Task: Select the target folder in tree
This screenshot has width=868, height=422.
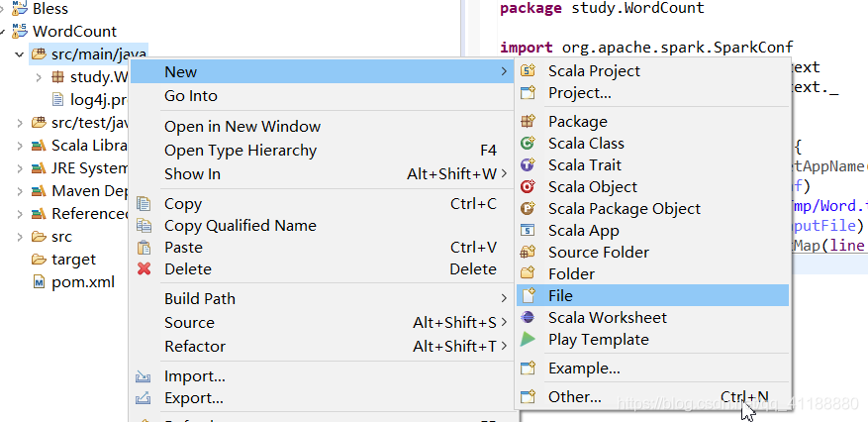Action: [73, 260]
